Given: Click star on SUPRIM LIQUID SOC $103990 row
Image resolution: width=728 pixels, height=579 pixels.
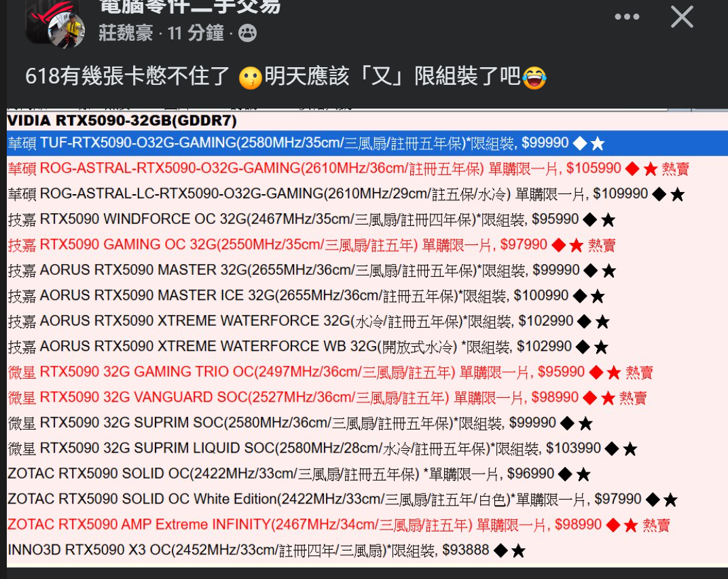Looking at the screenshot, I should 630,449.
